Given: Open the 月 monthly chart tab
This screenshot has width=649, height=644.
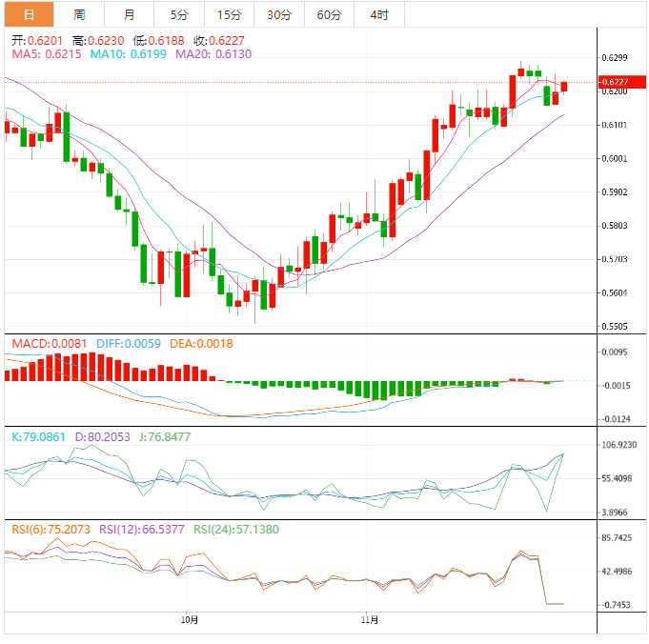Looking at the screenshot, I should (x=129, y=14).
